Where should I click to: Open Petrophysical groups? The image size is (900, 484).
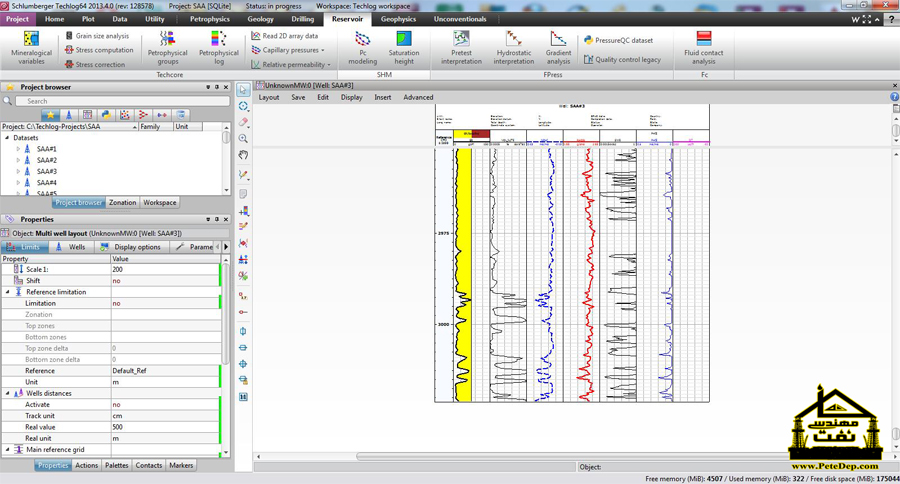(x=168, y=48)
